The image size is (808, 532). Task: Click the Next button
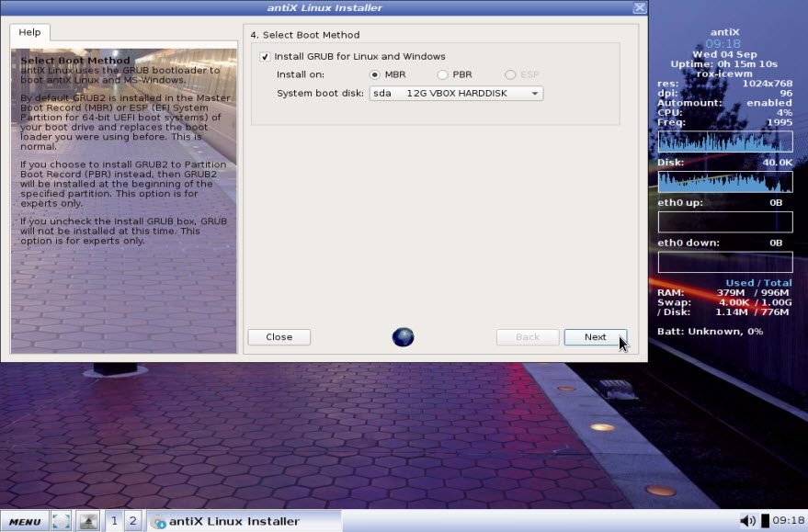[x=595, y=337]
